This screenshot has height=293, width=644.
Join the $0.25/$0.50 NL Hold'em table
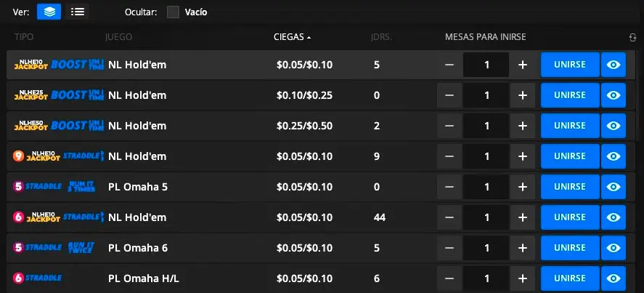click(x=569, y=126)
